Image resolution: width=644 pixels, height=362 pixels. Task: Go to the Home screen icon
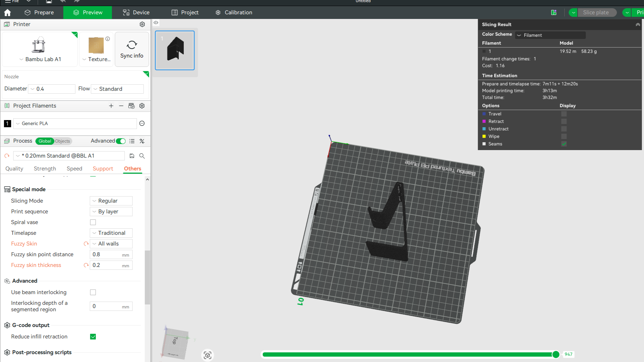(x=7, y=13)
